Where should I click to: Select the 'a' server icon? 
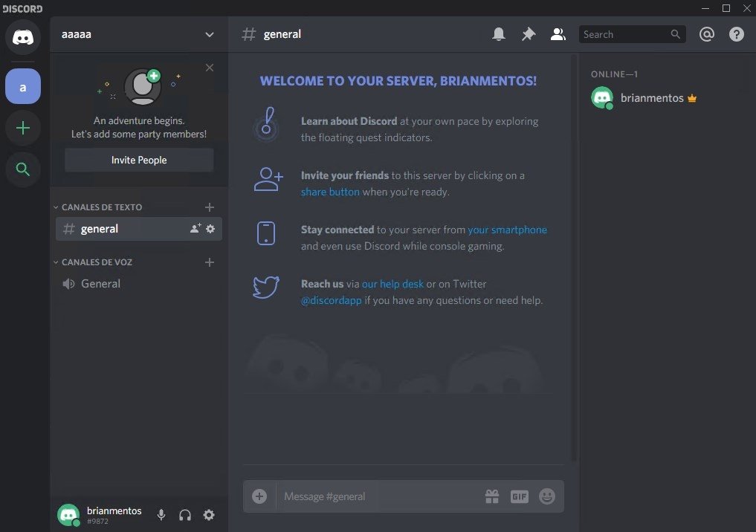pos(22,86)
